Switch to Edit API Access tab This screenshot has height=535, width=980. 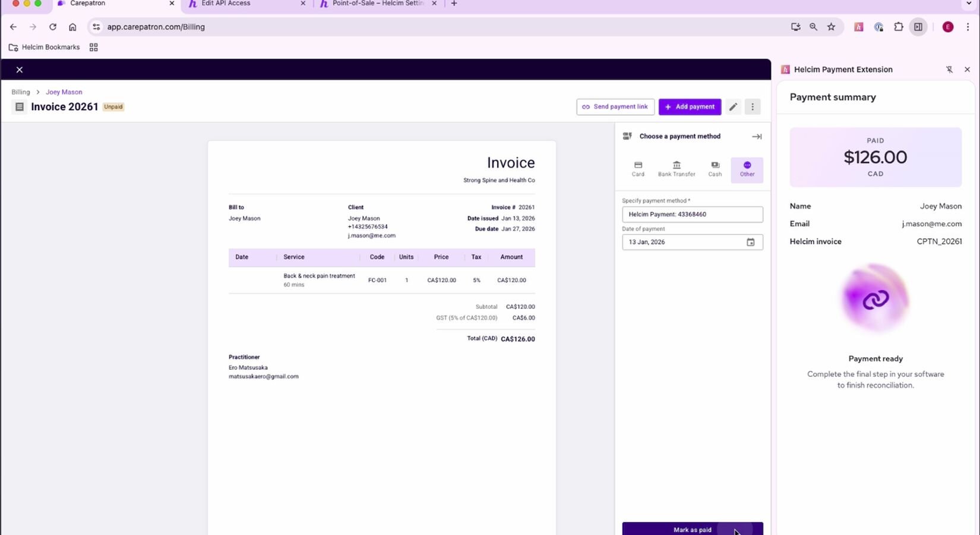(246, 4)
